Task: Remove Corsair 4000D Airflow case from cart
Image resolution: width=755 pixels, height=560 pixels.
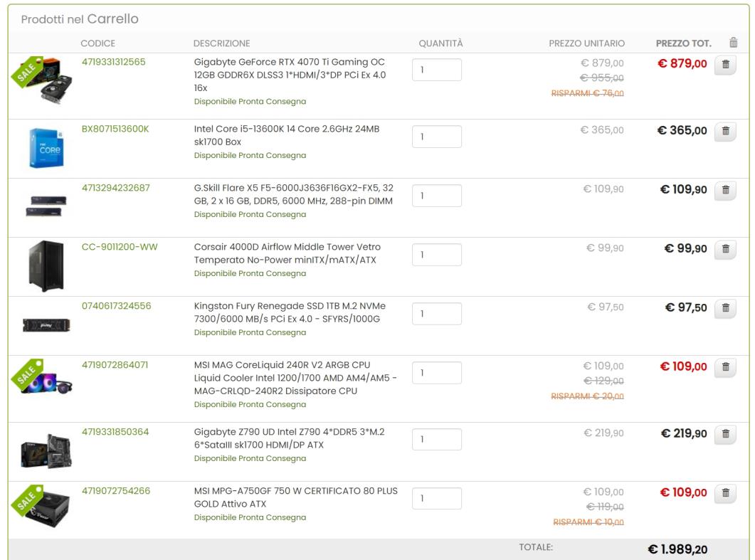Action: click(724, 250)
